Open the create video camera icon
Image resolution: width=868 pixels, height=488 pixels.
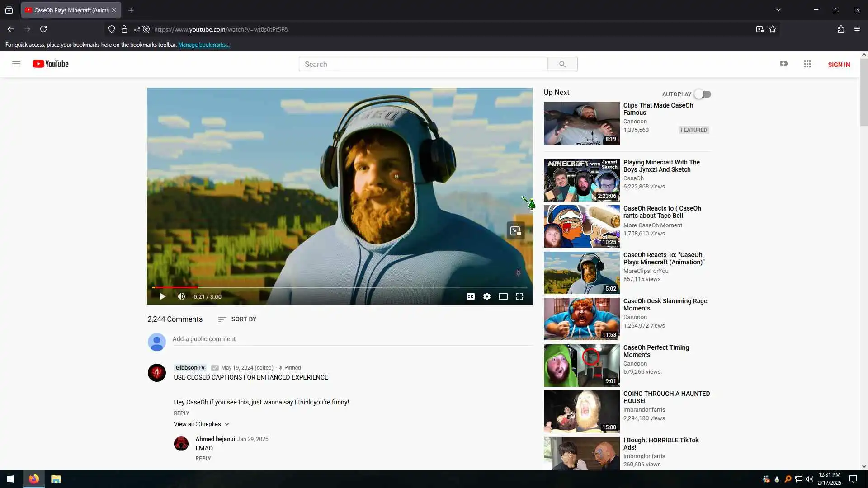click(x=784, y=64)
